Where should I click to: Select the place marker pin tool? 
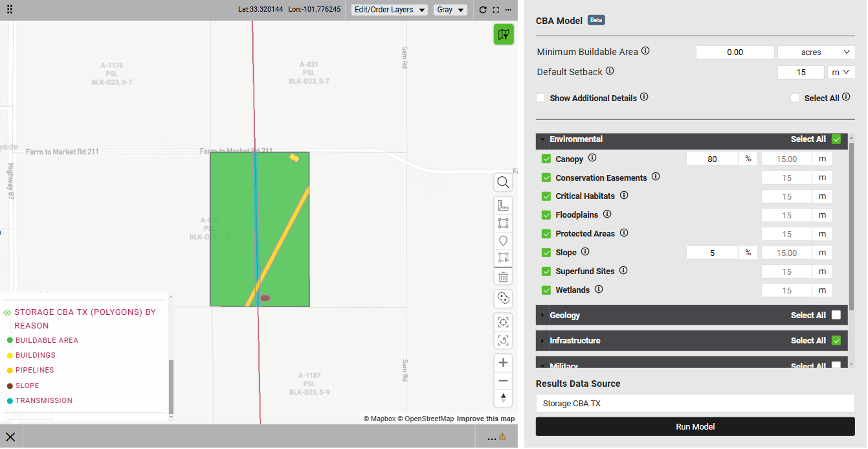click(x=503, y=240)
